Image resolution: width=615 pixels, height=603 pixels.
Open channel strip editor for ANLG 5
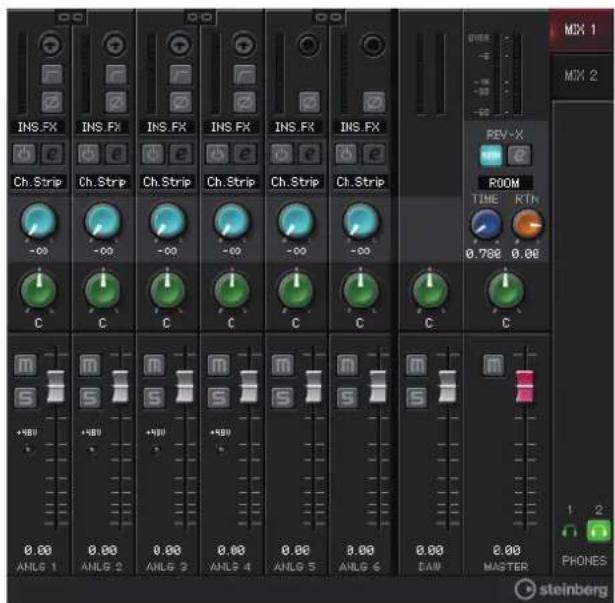pyautogui.click(x=309, y=154)
